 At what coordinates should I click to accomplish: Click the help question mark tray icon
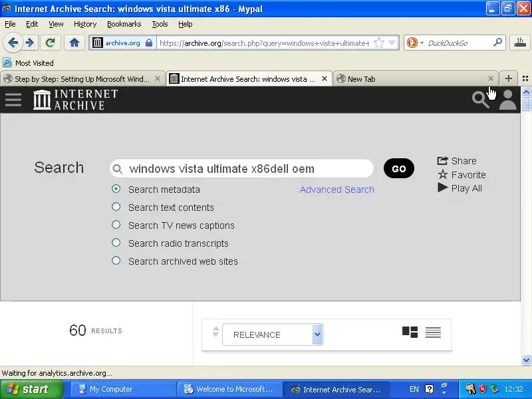[x=429, y=389]
